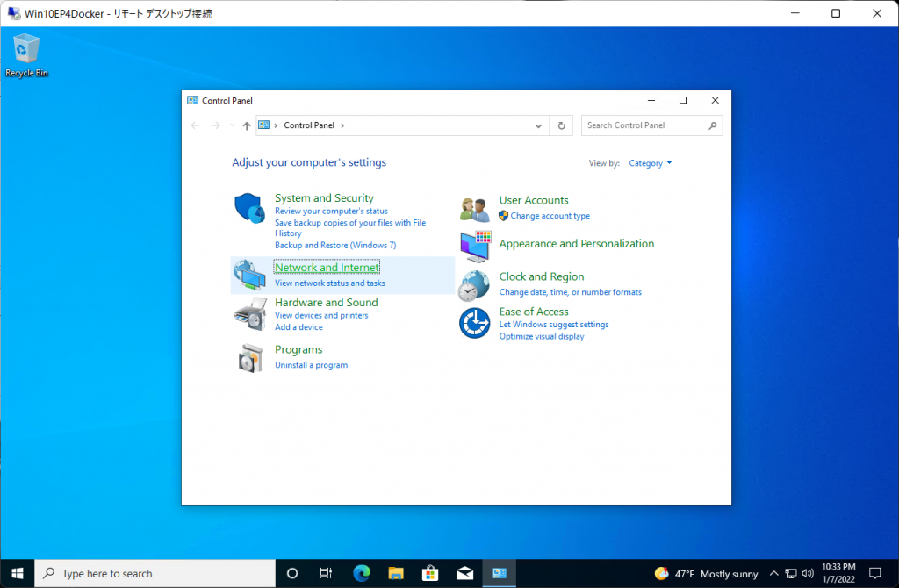Open Hardware and Sound category
Viewport: 899px width, 588px height.
(327, 303)
